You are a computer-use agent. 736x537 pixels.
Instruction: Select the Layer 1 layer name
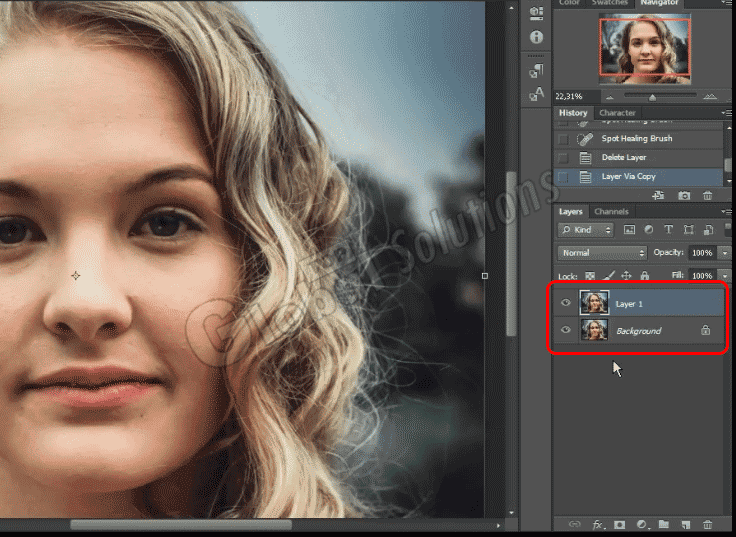tap(629, 304)
